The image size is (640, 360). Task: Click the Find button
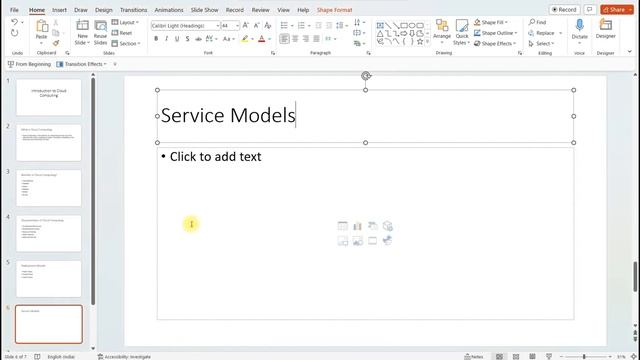coord(537,22)
